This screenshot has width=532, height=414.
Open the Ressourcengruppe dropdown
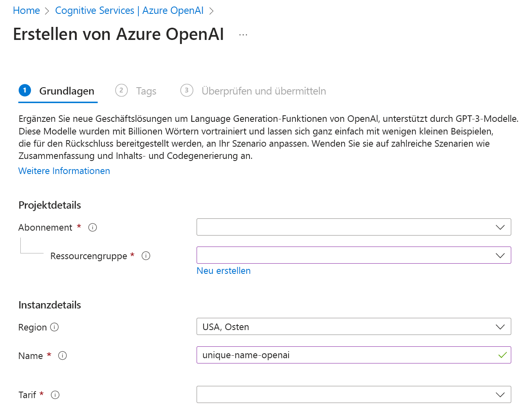(354, 255)
